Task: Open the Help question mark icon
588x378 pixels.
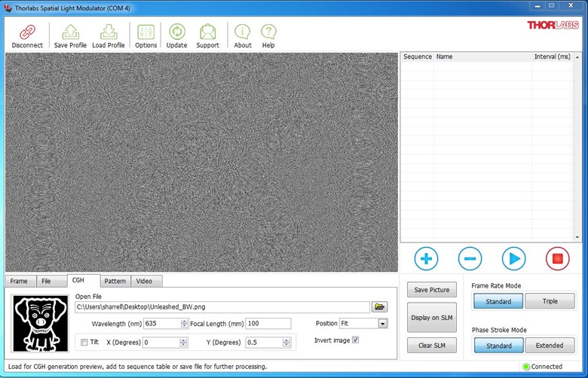Action: click(268, 32)
